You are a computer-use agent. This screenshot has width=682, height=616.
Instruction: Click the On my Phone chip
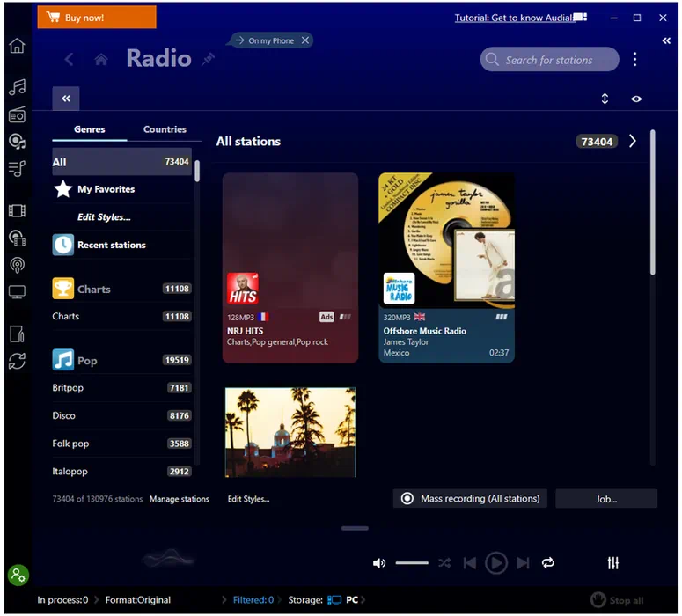tap(271, 40)
